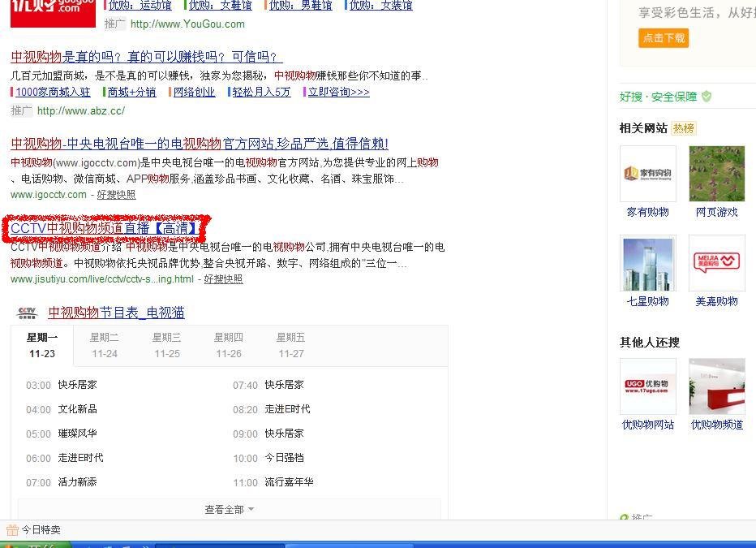
Task: Open the 优购物网站 thumbnail under 其他人还搜
Action: tap(647, 386)
